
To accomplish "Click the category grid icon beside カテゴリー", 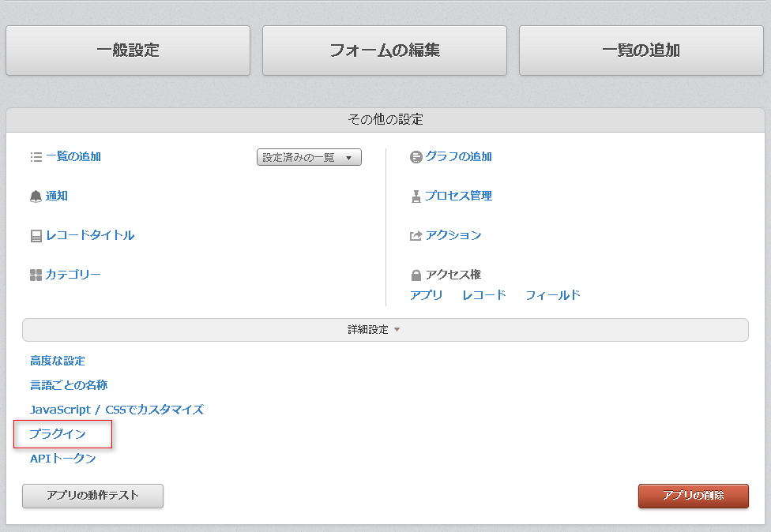I will 36,275.
